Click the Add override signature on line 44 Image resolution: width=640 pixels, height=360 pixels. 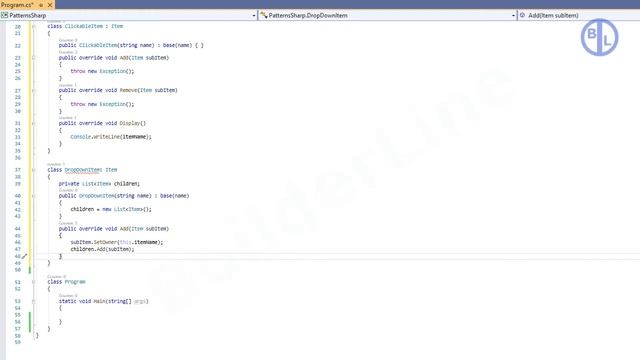click(114, 229)
